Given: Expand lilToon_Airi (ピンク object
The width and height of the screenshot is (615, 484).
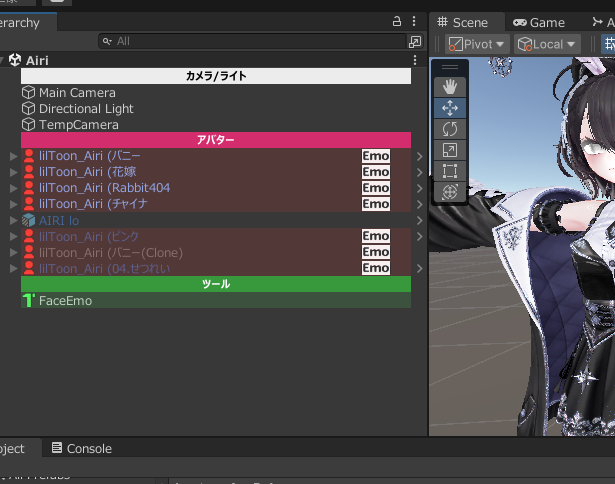Looking at the screenshot, I should (14, 237).
